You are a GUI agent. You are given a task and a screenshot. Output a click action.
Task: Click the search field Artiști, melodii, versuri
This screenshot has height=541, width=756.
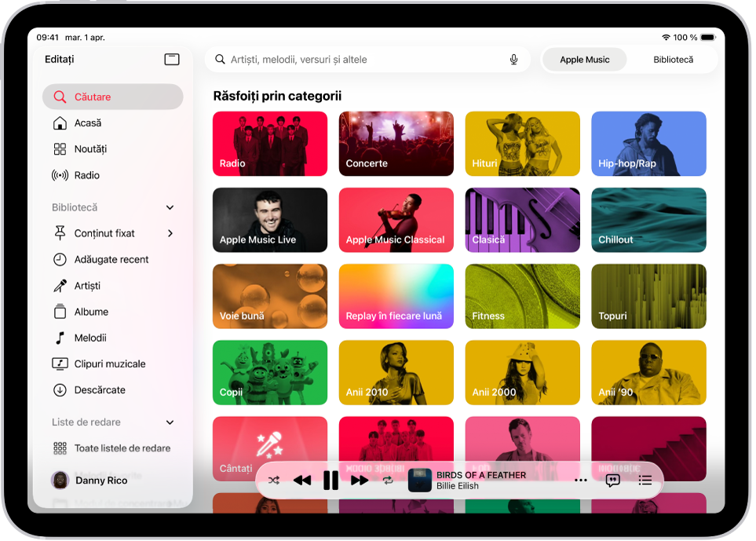(x=367, y=60)
